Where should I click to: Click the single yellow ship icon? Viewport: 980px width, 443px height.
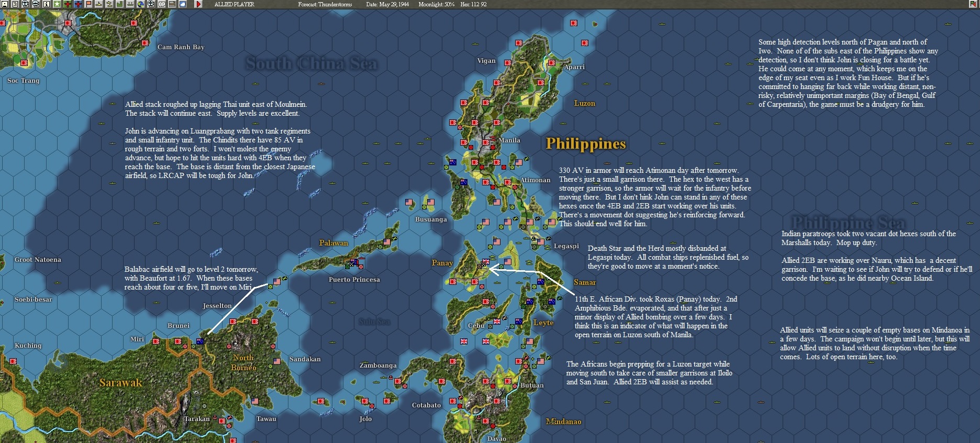(99, 4)
